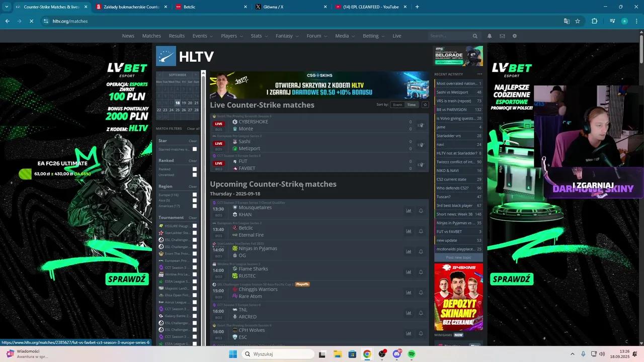Switch to EPL CLEANFEED YouTube tab
Screen dimensions: 644x362
click(371, 7)
